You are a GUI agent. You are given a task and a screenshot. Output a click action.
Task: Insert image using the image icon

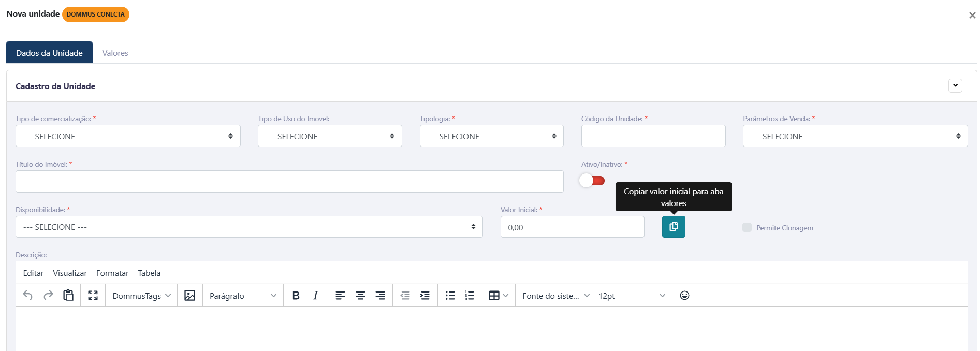pyautogui.click(x=190, y=296)
